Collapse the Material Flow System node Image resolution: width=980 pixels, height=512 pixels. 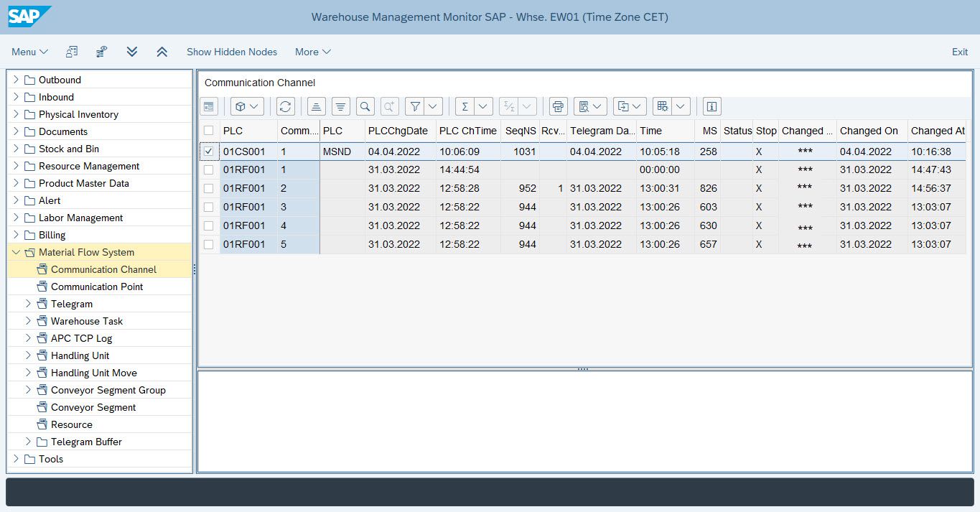tap(16, 252)
